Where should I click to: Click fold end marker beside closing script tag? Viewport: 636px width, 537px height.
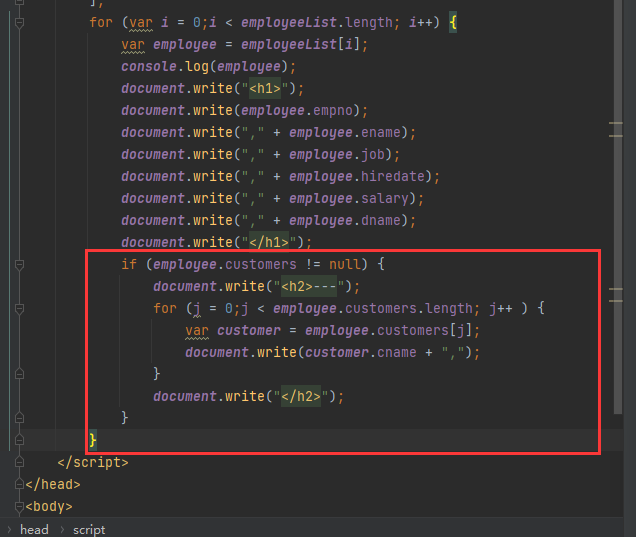coord(19,463)
